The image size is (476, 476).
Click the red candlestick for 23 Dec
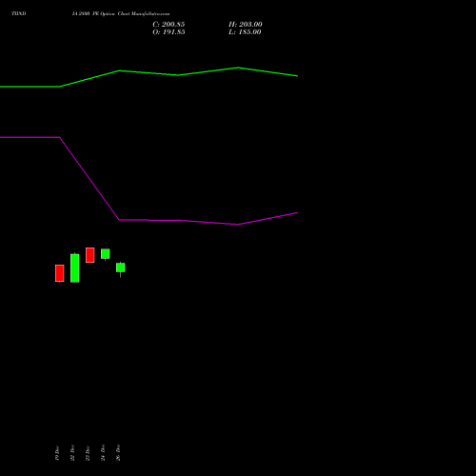click(90, 255)
